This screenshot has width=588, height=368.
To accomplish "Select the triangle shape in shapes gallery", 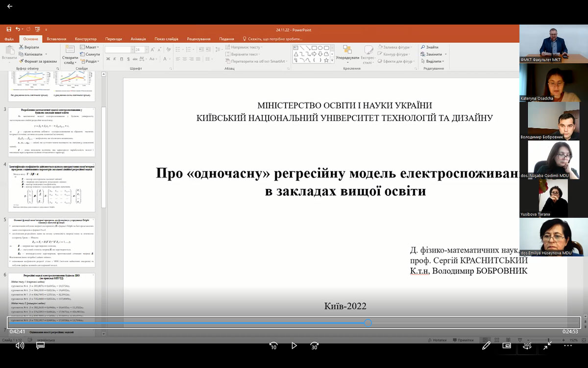I will (295, 54).
